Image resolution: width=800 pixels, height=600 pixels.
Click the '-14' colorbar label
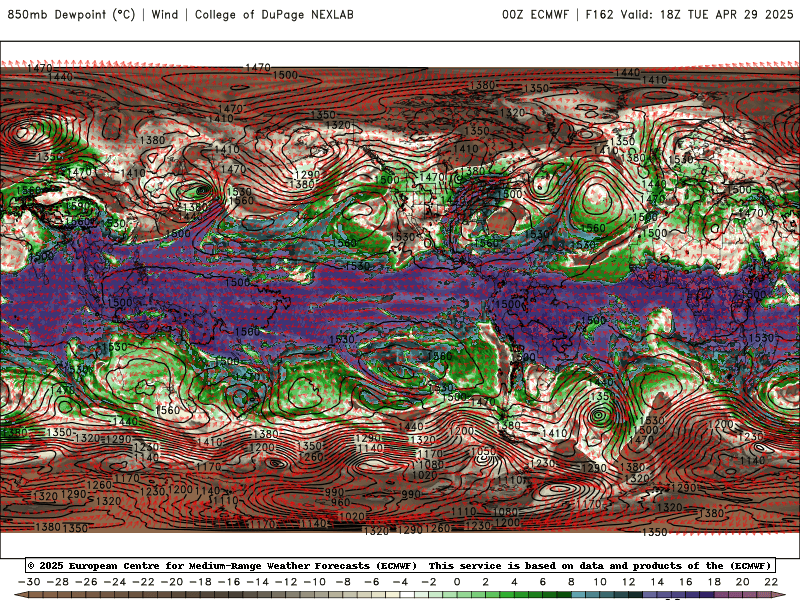[258, 582]
